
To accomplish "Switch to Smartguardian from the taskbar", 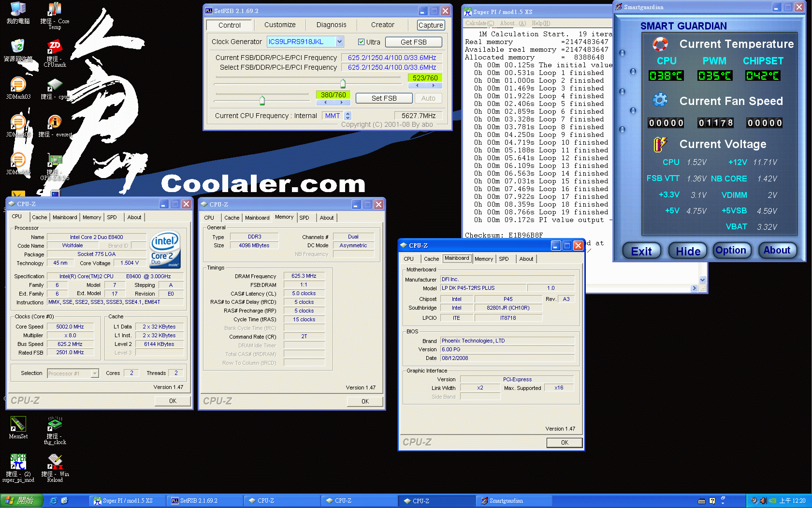I will coord(514,501).
